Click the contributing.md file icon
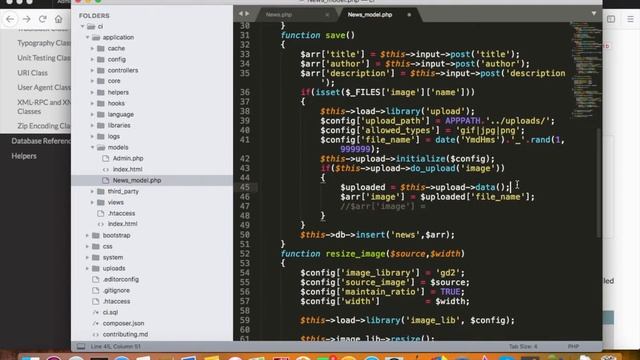This screenshot has width=640, height=360. pyautogui.click(x=96, y=334)
